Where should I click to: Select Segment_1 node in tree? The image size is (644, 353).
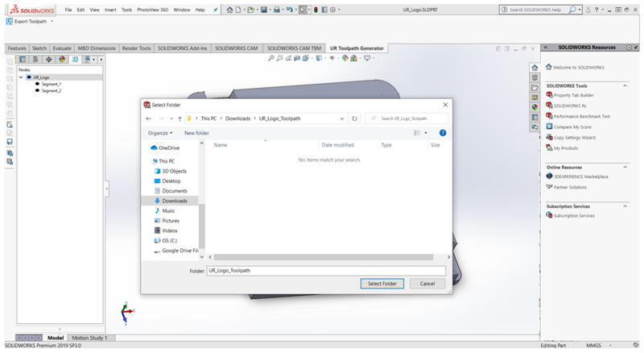click(51, 84)
